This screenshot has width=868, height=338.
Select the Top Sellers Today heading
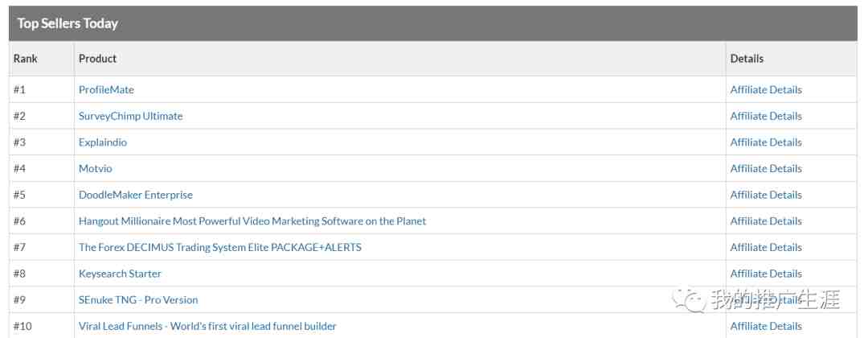click(68, 24)
